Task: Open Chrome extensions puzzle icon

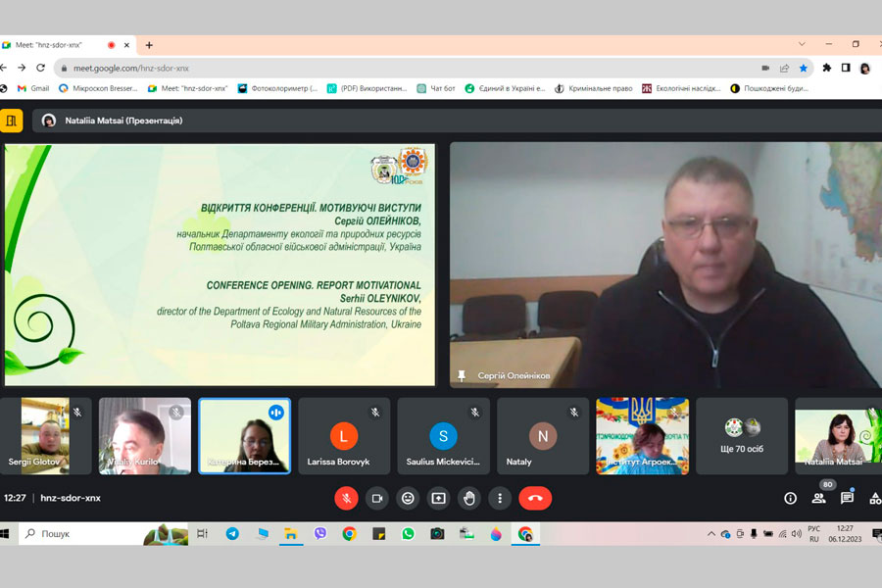Action: (826, 68)
